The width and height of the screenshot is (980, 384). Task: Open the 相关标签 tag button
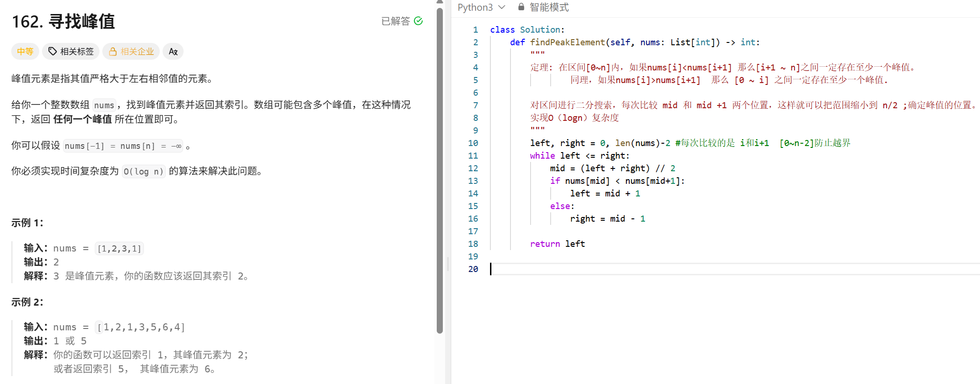click(x=71, y=51)
